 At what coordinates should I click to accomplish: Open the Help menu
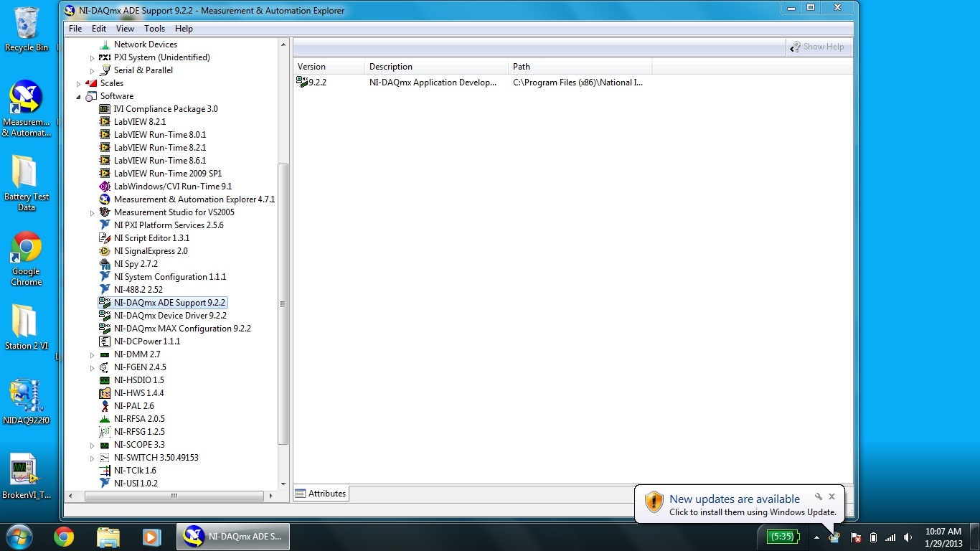pyautogui.click(x=184, y=29)
